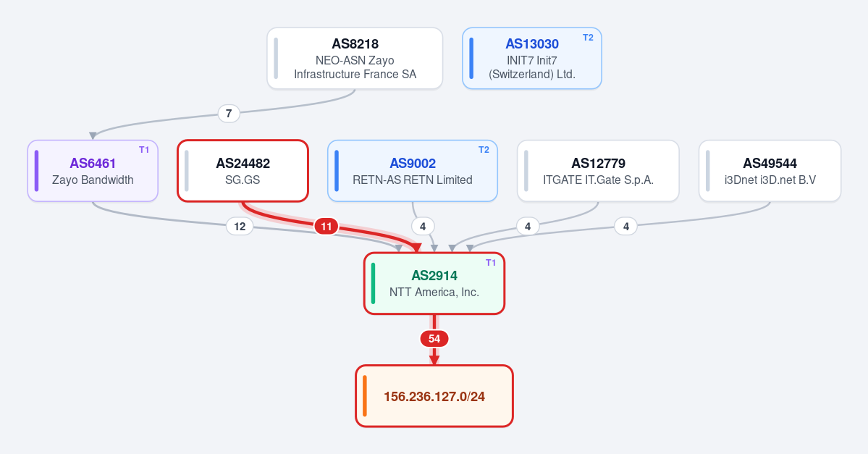
Task: Click the T1 tag on AS6461
Action: [x=144, y=150]
